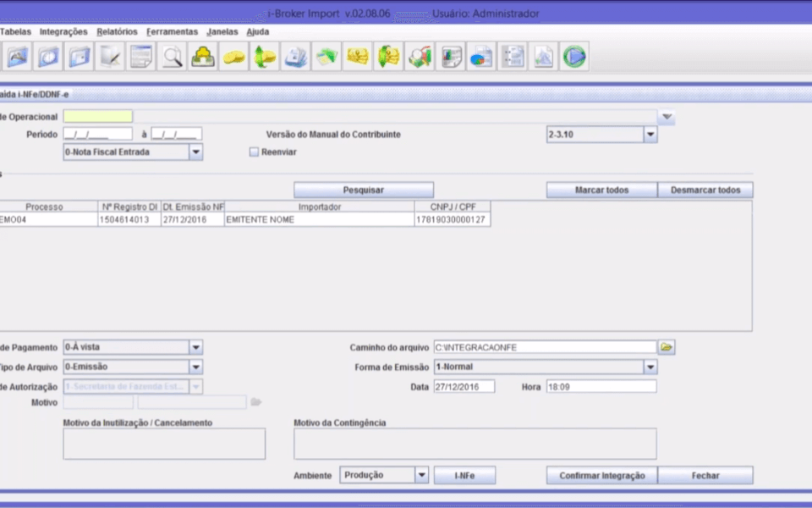Screen dimensions: 812x508
Task: Click the Hora field showing 18:09
Action: (601, 386)
